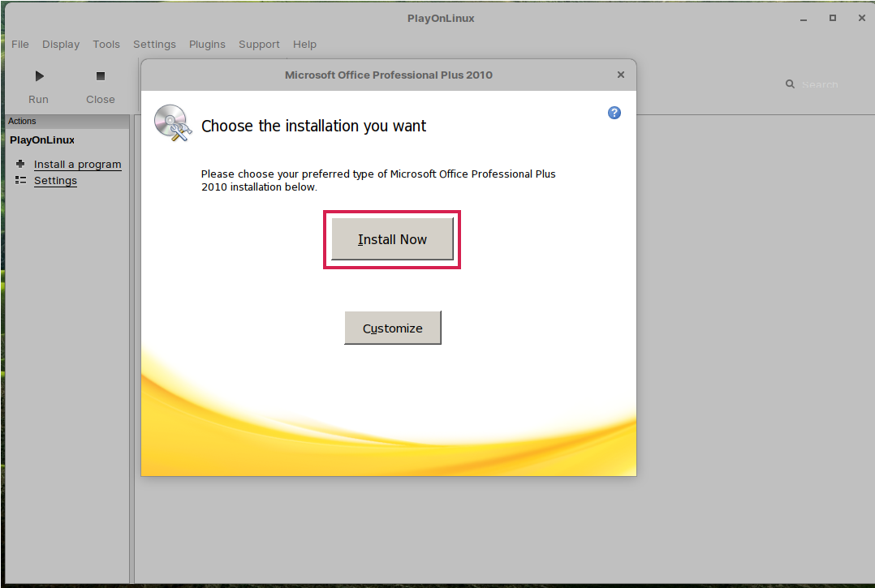Viewport: 875px width, 588px height.
Task: Open the Support menu
Action: [259, 44]
